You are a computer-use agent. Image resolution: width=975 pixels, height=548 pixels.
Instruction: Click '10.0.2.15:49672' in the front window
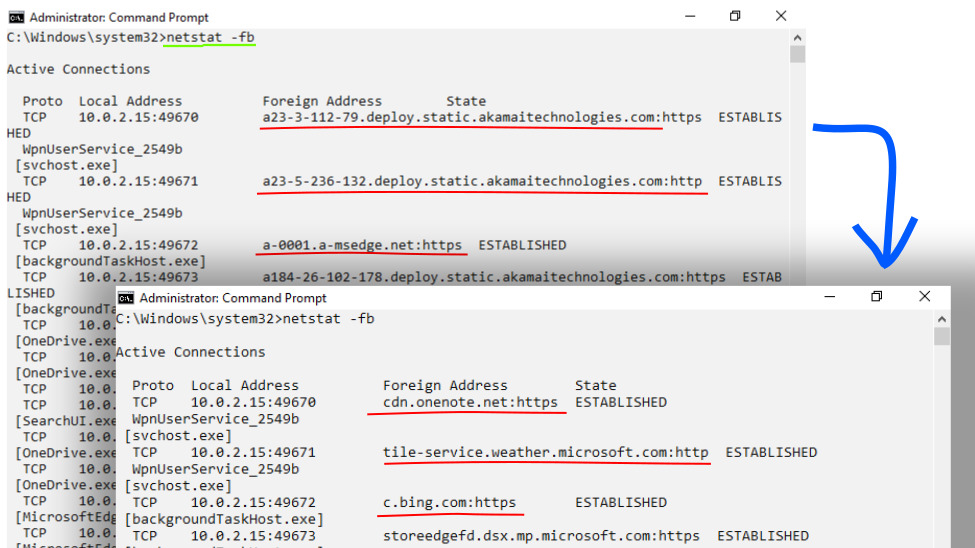tap(253, 502)
